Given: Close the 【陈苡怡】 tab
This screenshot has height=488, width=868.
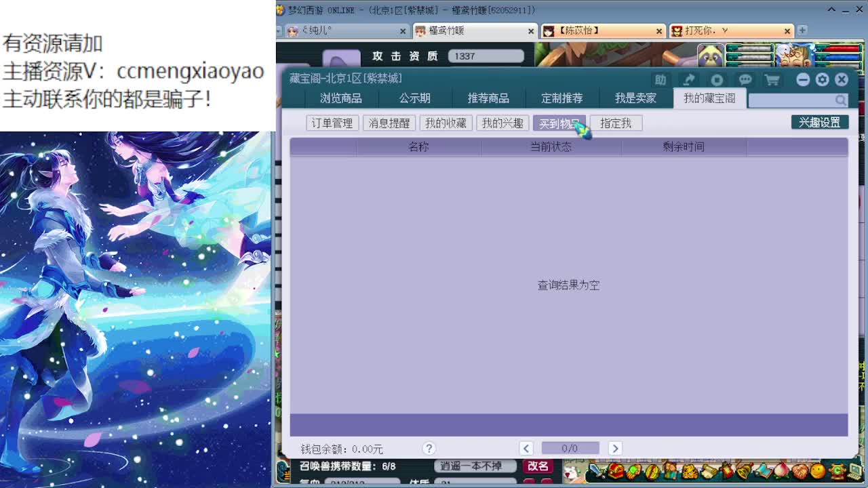Looking at the screenshot, I should [x=659, y=31].
